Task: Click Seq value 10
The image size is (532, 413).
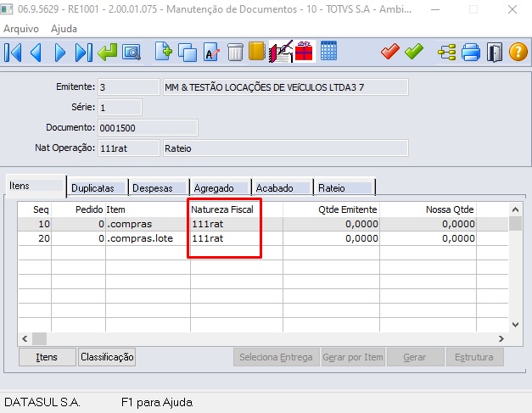Action: 44,224
